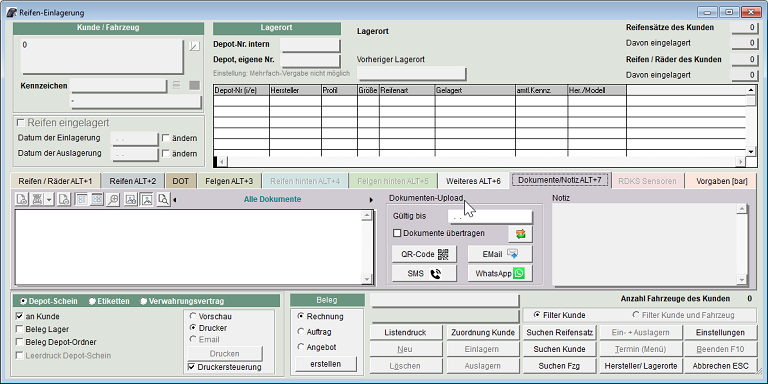Screen dimensions: 768x384
Task: Select the Auftrag radio button
Action: [x=301, y=332]
